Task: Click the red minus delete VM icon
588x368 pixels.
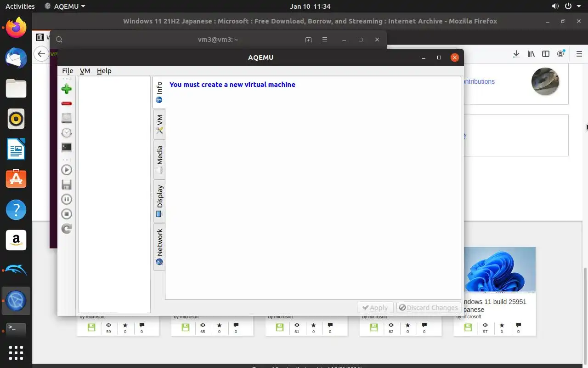Action: pos(67,103)
